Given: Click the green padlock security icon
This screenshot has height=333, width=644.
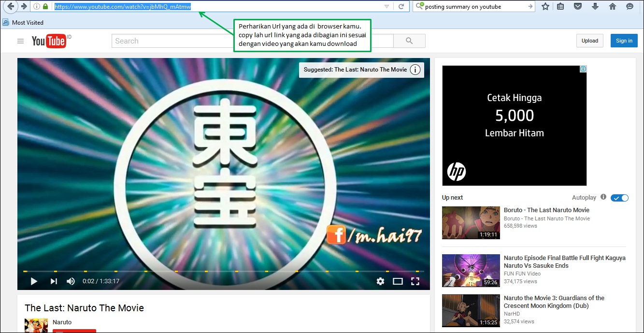Looking at the screenshot, I should 45,7.
